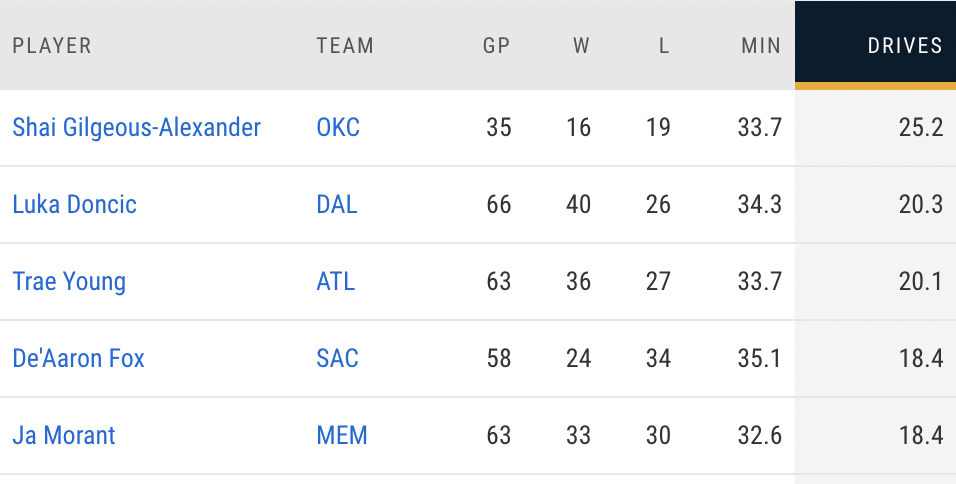Open the OKC team link

[x=338, y=128]
